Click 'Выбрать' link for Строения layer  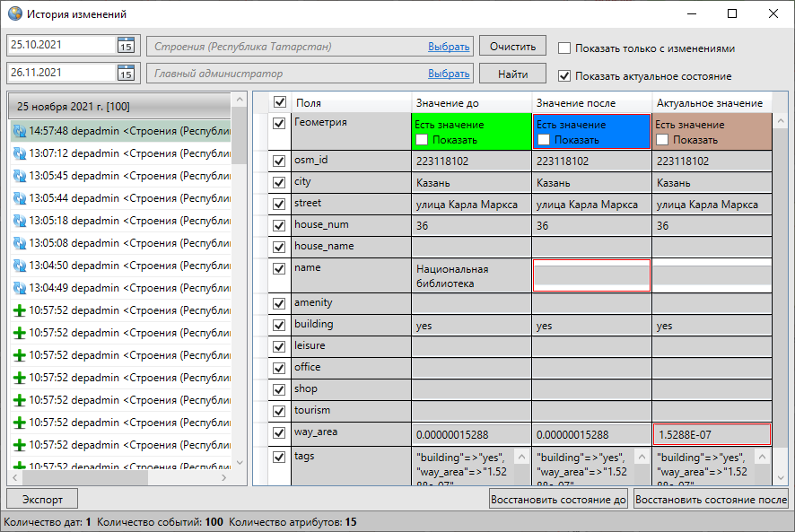point(449,47)
